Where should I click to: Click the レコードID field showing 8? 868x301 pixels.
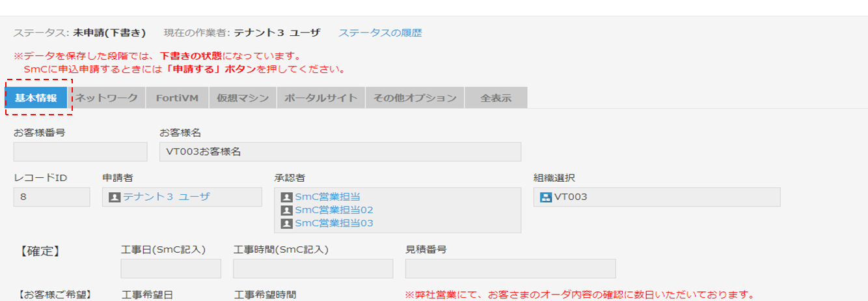click(x=52, y=197)
